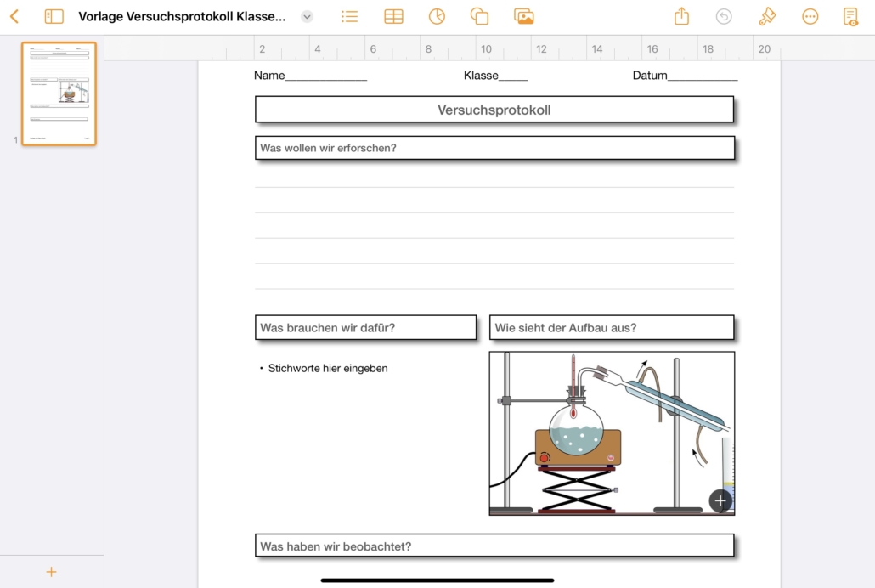Image resolution: width=875 pixels, height=588 pixels.
Task: Insert a table from toolbar
Action: click(x=393, y=16)
